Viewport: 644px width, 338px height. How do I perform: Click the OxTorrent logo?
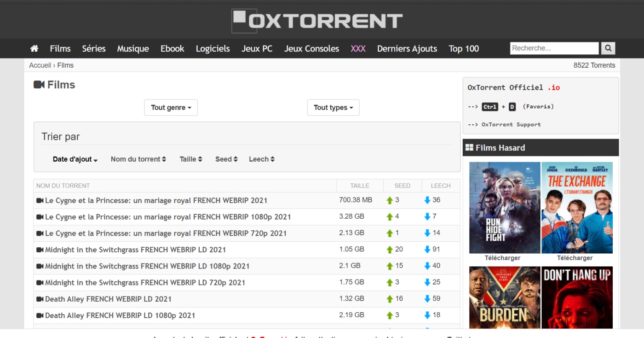317,20
